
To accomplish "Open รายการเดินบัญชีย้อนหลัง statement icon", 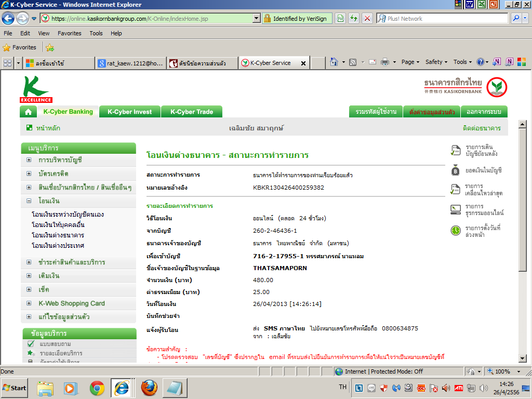I will coord(456,150).
